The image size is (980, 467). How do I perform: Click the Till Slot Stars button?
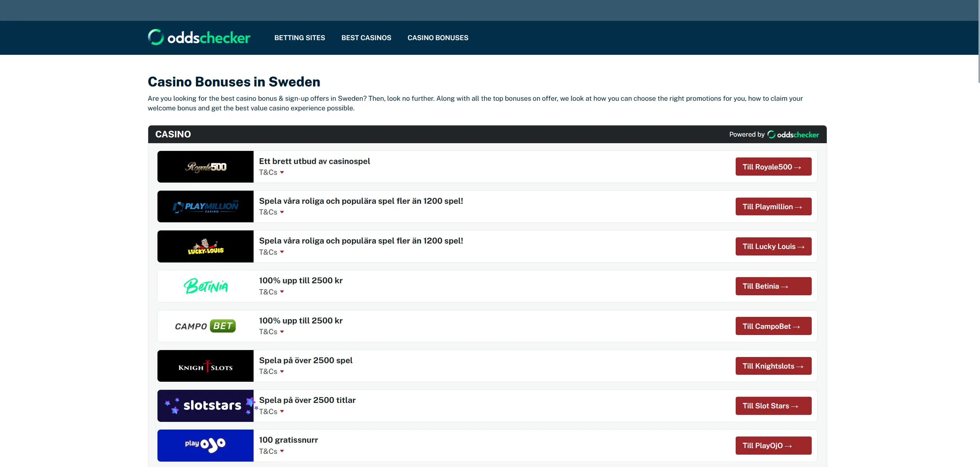click(x=774, y=406)
